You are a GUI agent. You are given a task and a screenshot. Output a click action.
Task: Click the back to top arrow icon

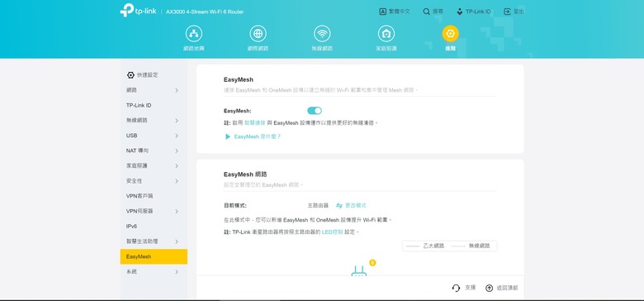pyautogui.click(x=489, y=288)
